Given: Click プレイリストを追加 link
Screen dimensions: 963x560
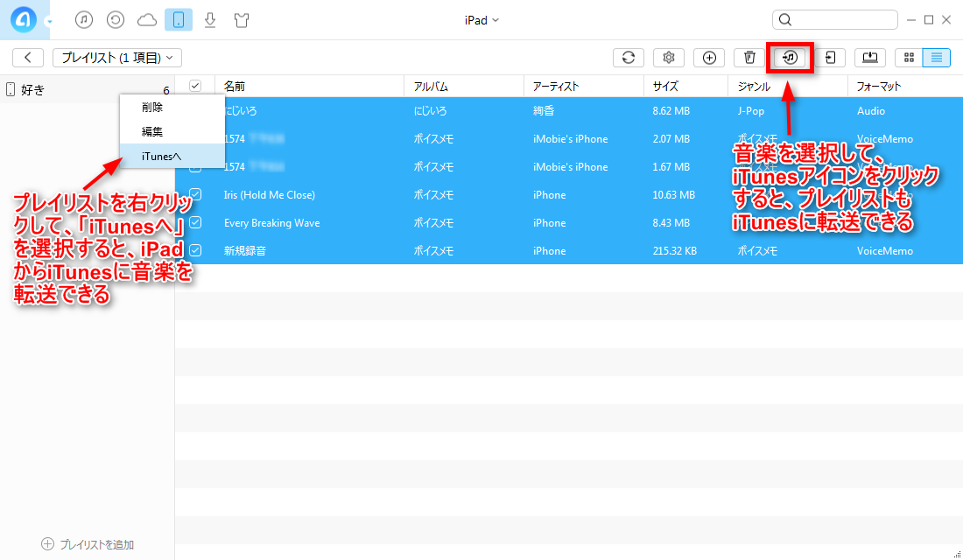Looking at the screenshot, I should pos(96,544).
